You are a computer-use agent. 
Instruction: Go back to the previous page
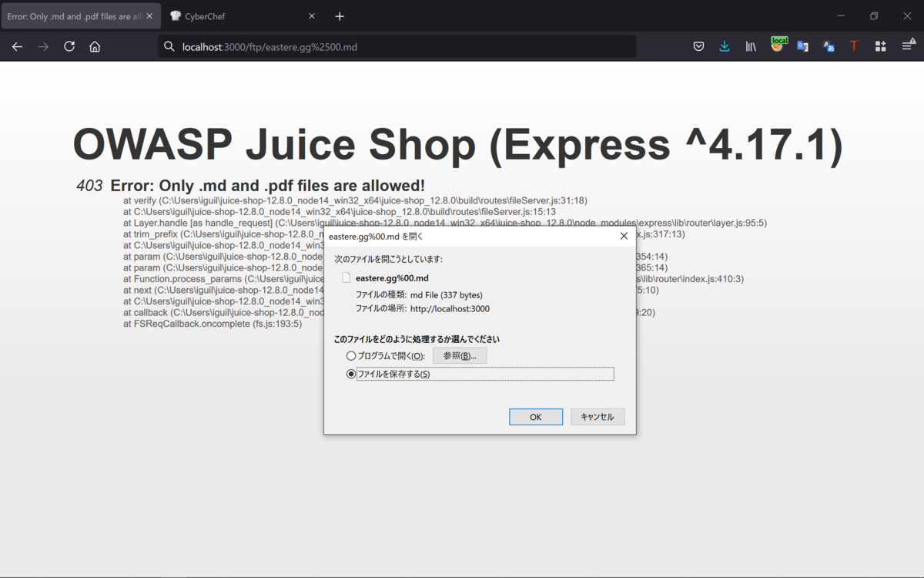point(17,47)
